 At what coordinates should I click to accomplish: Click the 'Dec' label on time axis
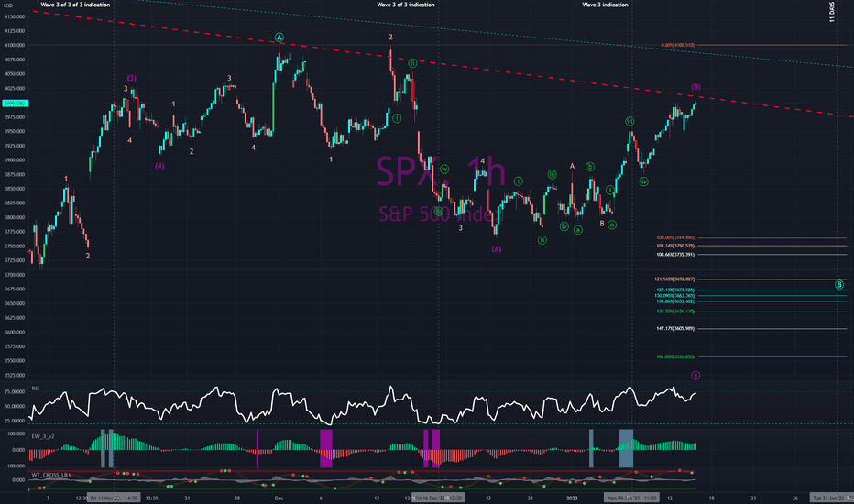pyautogui.click(x=279, y=498)
